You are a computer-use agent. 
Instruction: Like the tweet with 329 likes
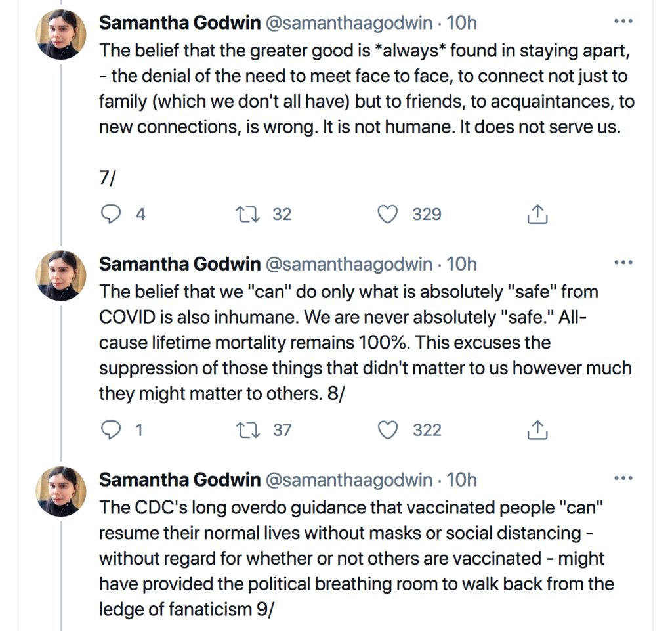390,214
